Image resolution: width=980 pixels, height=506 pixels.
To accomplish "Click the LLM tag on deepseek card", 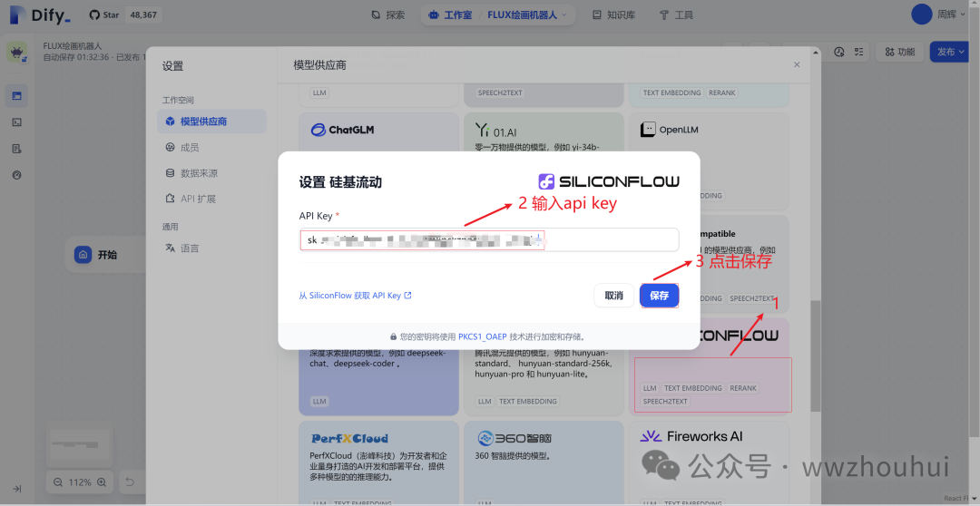I will click(x=319, y=402).
